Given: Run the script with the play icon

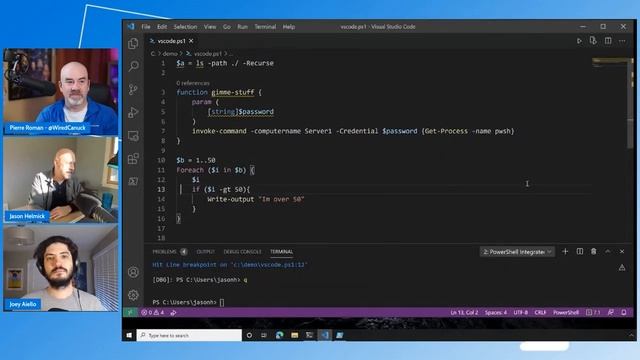Looking at the screenshot, I should pyautogui.click(x=579, y=41).
